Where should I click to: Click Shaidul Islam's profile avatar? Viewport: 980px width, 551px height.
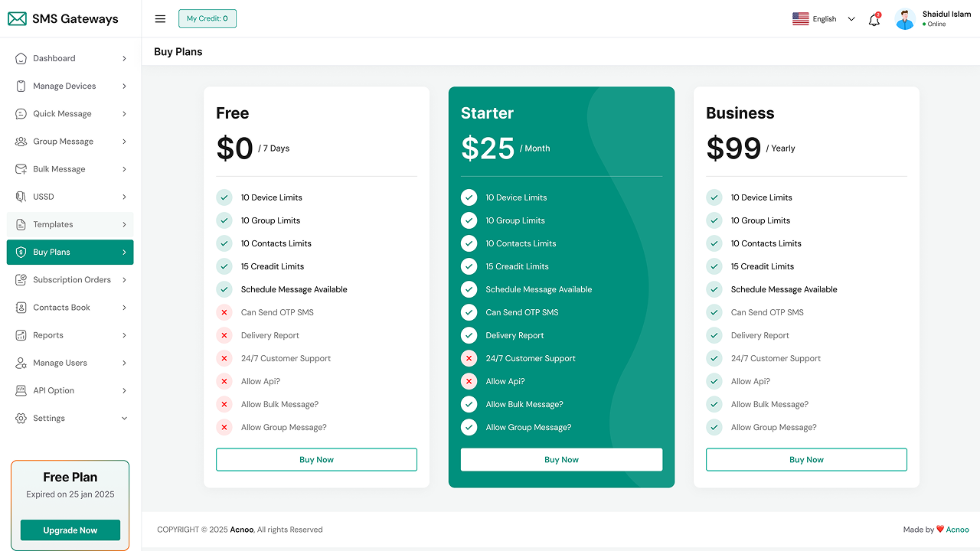905,19
